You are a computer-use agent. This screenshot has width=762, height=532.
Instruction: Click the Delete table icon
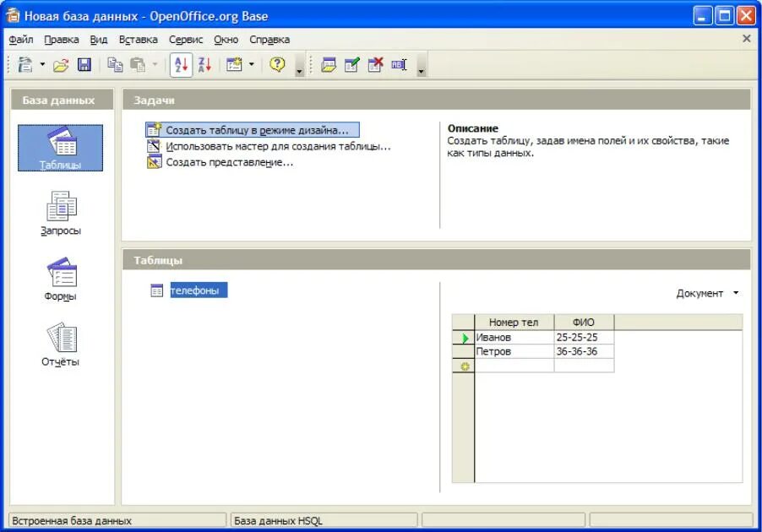pos(375,65)
